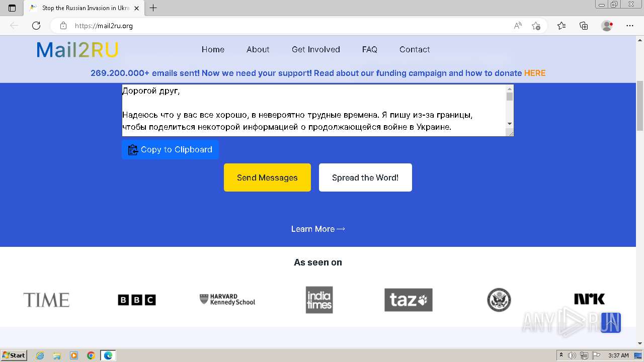Open the Contact nav item

pyautogui.click(x=415, y=49)
